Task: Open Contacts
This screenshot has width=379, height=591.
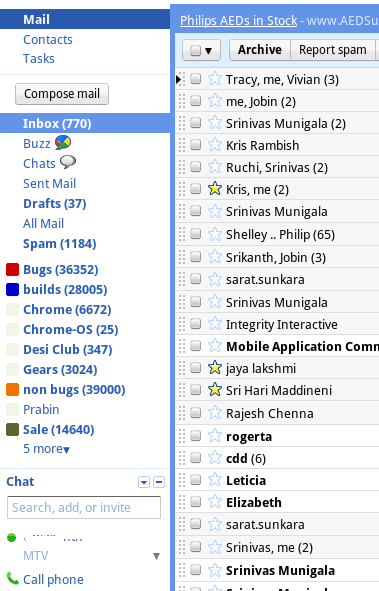Action: click(x=48, y=39)
